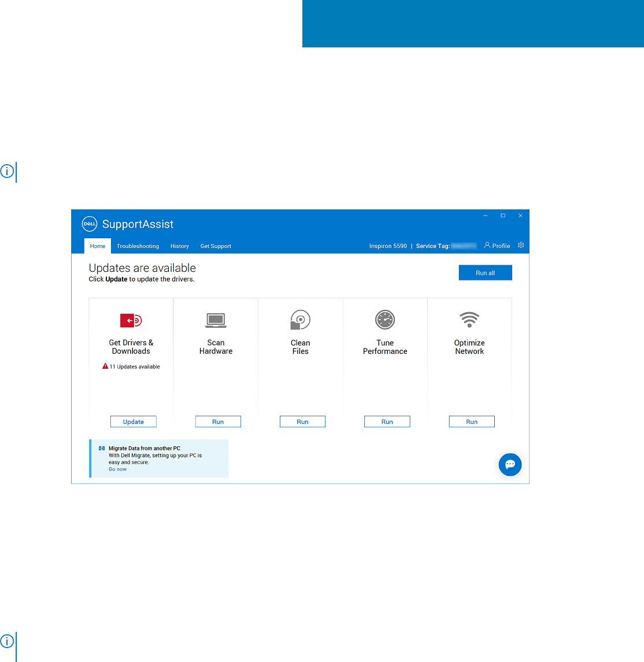Click the red warning triangle for updates
This screenshot has width=644, height=662.
(x=105, y=366)
